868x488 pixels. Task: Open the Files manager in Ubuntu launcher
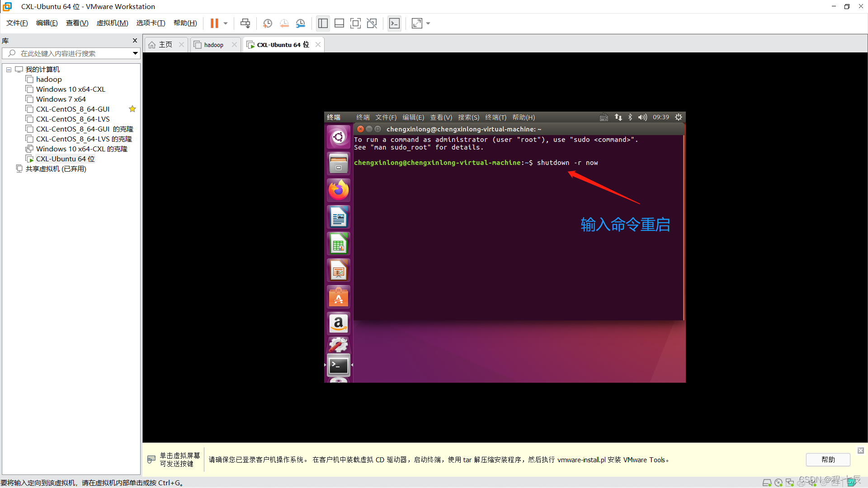(338, 164)
